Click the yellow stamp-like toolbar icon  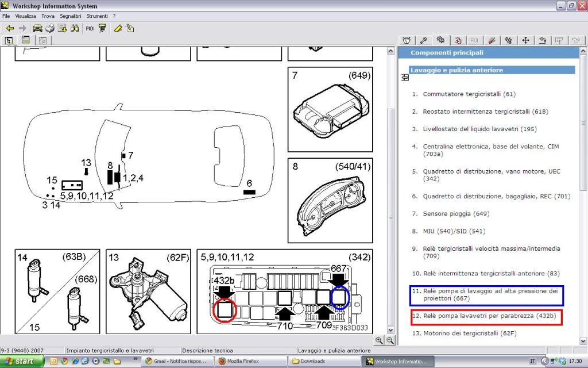click(102, 28)
